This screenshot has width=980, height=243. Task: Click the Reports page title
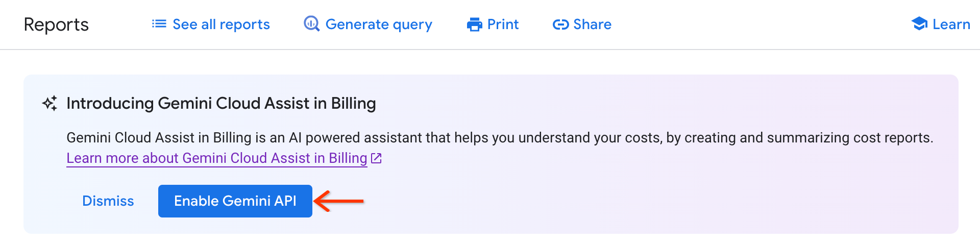(x=56, y=25)
